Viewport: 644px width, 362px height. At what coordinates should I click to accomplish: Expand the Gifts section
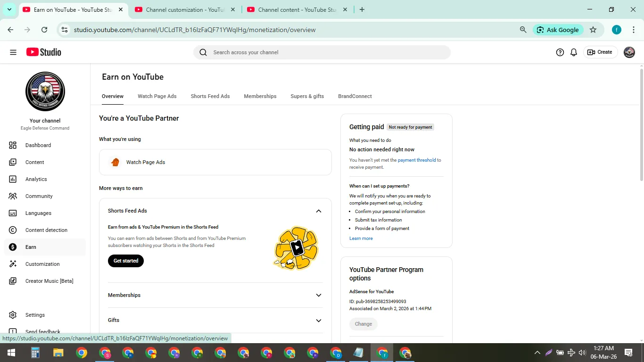[x=319, y=320]
